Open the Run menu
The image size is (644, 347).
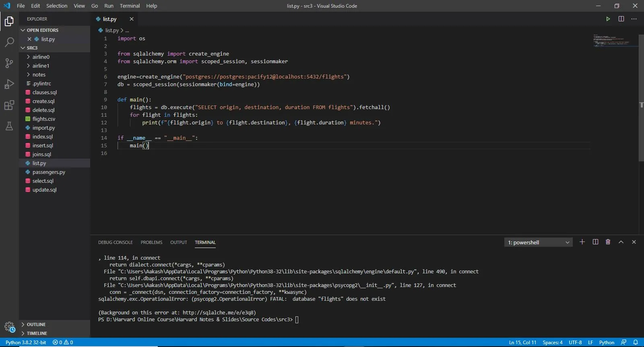109,6
